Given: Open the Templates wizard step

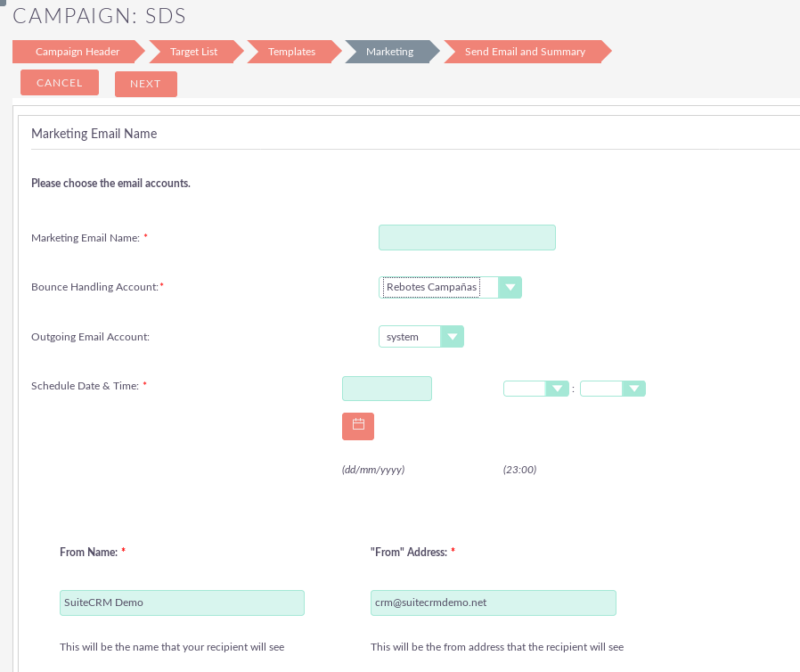Looking at the screenshot, I should coord(292,52).
